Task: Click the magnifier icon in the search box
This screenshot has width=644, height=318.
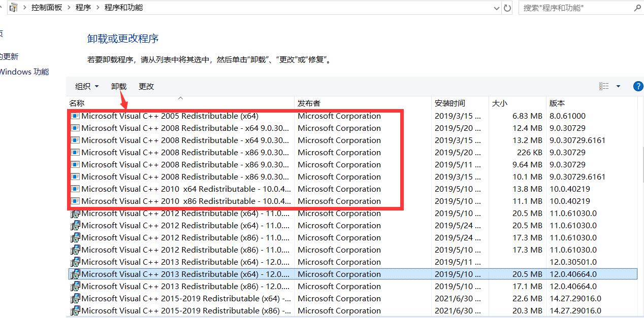Action: coord(637,8)
